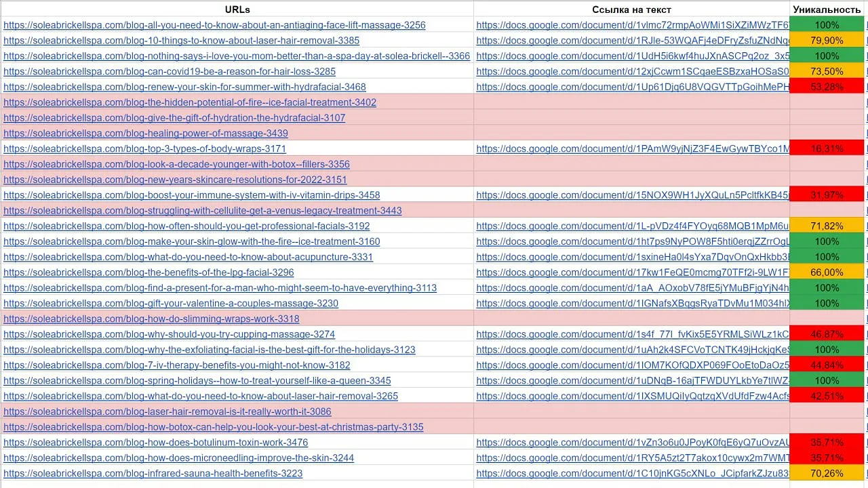Click the 10 things about laser hair removal URL
The image size is (868, 488).
(181, 41)
